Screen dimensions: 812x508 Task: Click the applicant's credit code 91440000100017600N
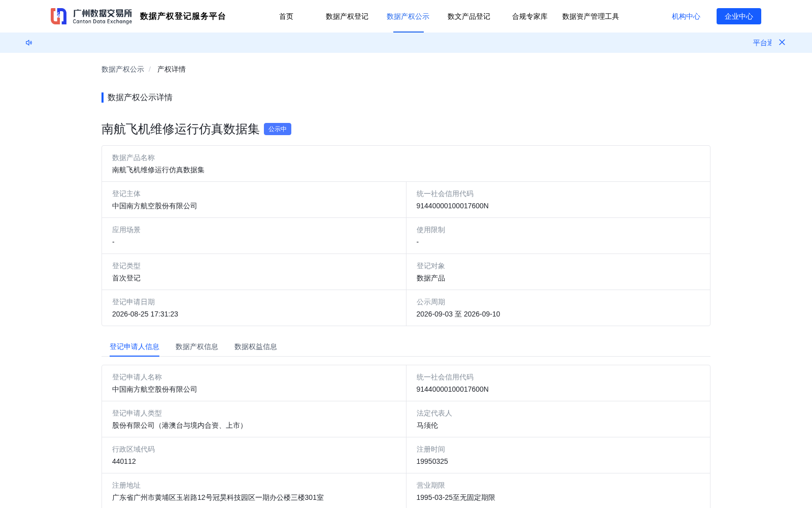tap(453, 389)
